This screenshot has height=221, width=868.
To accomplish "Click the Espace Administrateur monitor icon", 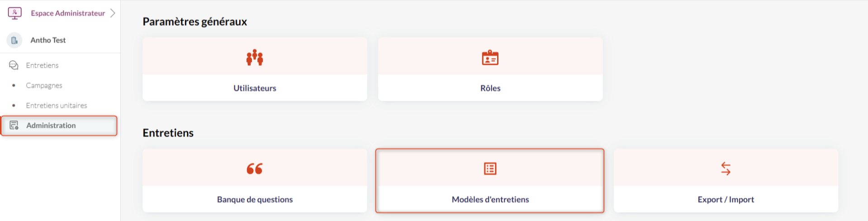I will pyautogui.click(x=15, y=13).
